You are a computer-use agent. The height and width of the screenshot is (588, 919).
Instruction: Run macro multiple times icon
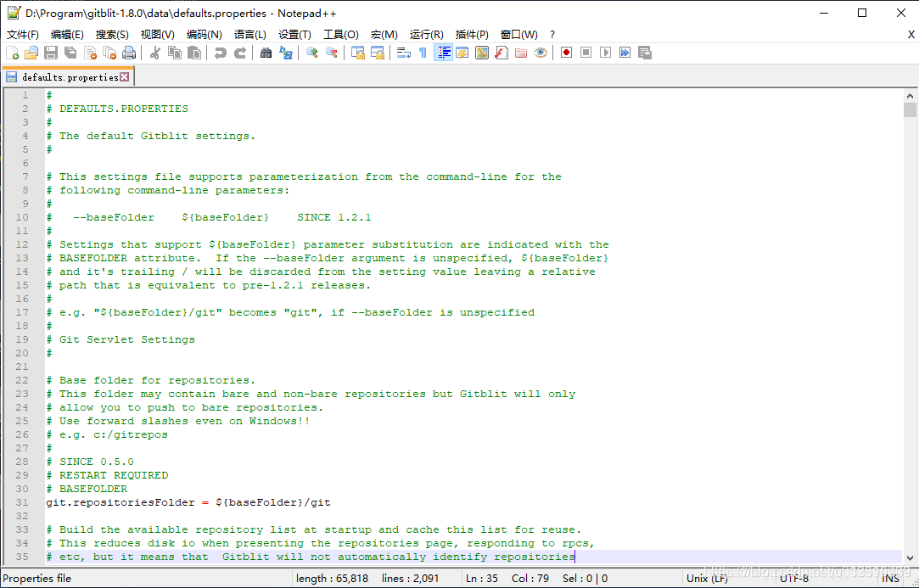tap(625, 53)
